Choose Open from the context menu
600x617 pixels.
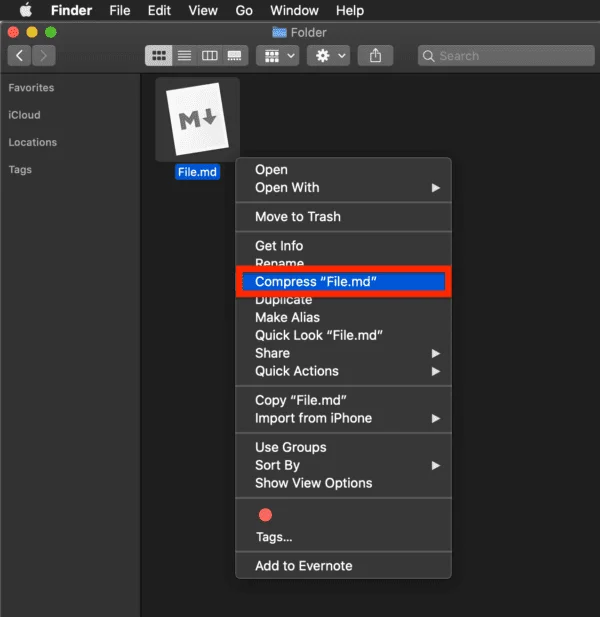[343, 170]
